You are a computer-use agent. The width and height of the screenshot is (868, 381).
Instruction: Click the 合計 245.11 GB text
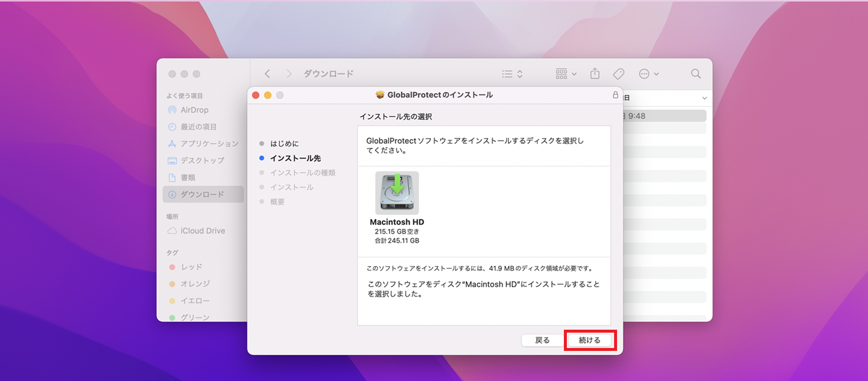click(x=397, y=241)
